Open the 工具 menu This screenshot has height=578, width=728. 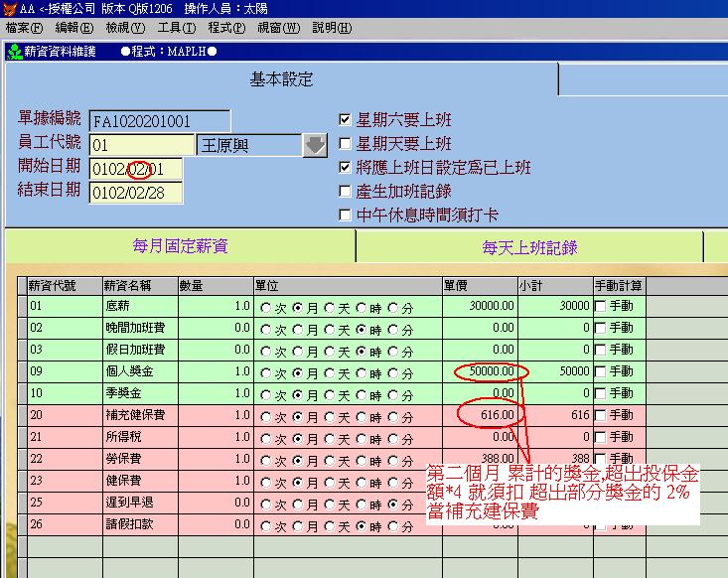point(177,28)
